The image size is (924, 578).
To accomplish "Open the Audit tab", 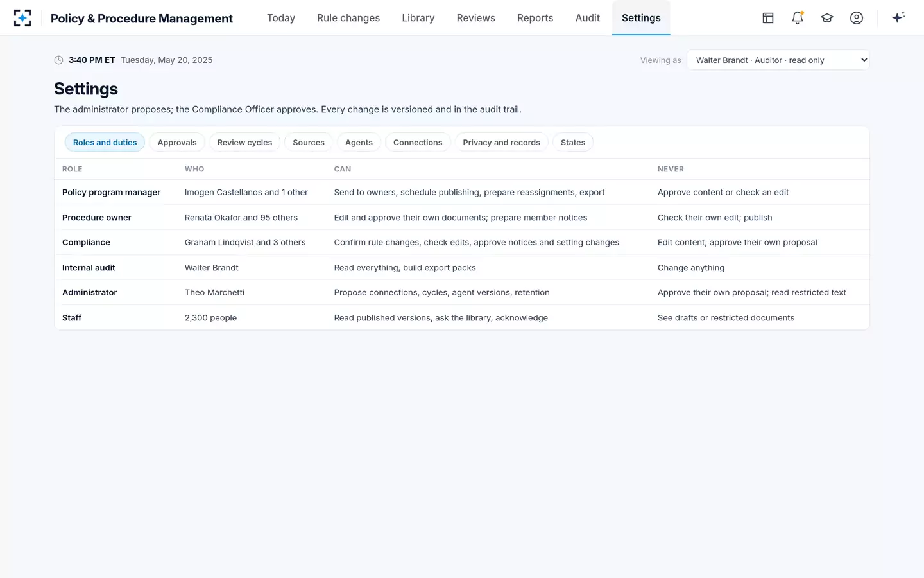I will [588, 18].
